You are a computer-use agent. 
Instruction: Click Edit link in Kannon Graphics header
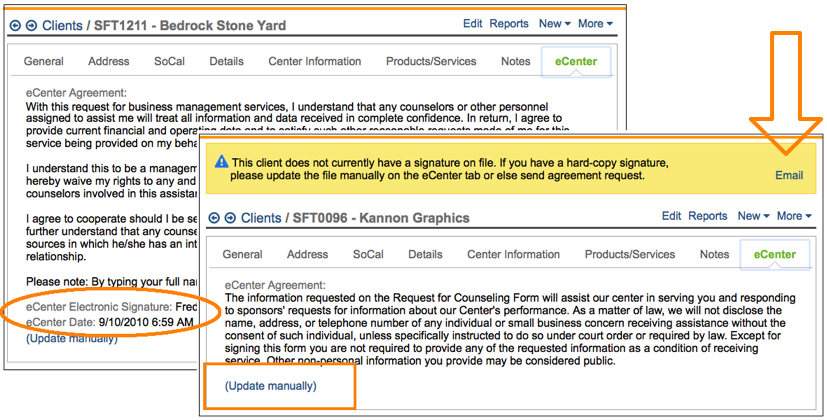click(x=671, y=216)
